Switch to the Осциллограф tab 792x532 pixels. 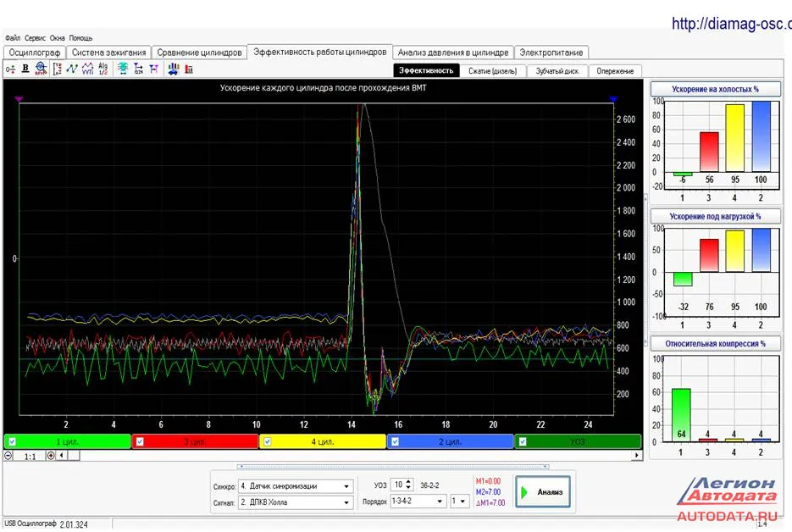[35, 53]
